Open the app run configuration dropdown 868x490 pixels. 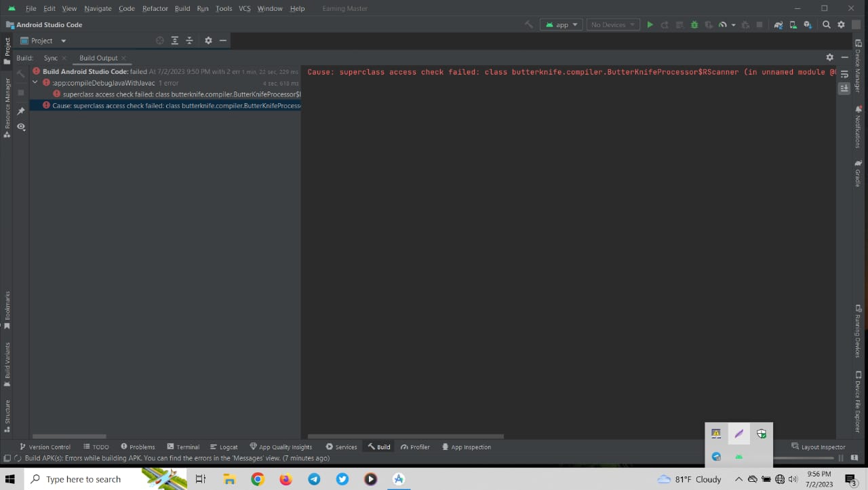tap(561, 25)
